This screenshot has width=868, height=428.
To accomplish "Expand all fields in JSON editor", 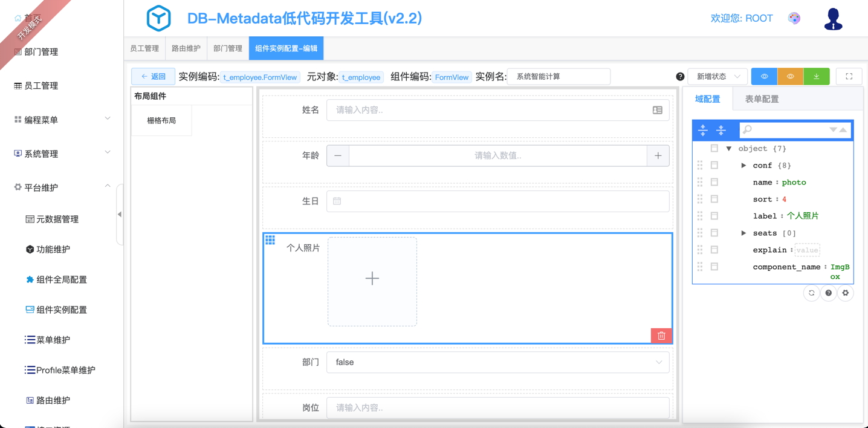I will tap(703, 130).
